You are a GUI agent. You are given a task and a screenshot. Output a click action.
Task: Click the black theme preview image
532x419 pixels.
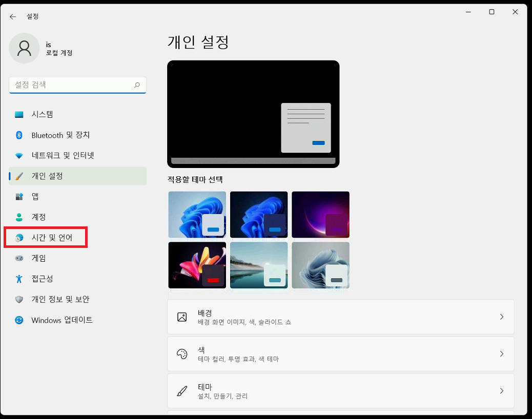253,114
